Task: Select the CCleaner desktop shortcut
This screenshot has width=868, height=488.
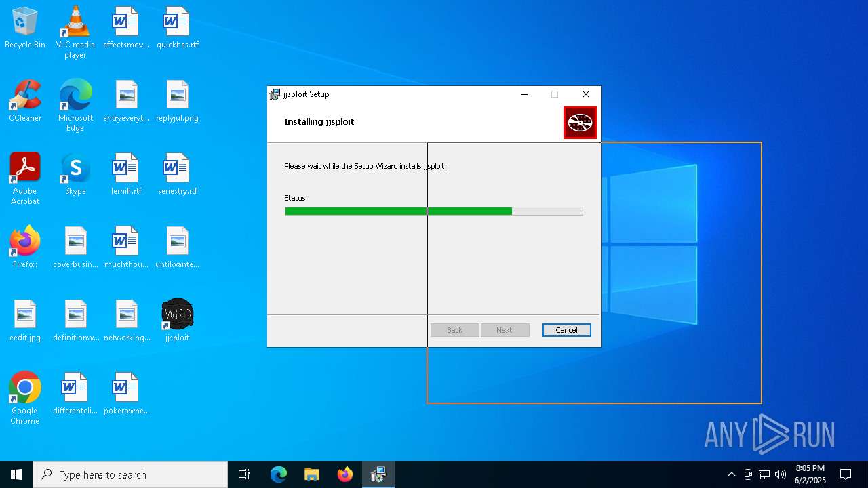Action: click(25, 101)
